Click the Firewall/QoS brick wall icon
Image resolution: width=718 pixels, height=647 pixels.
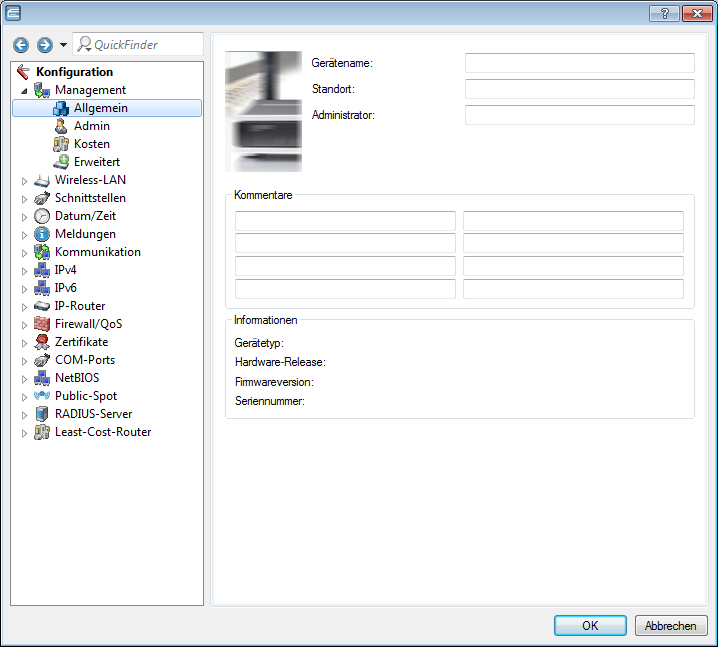click(42, 324)
